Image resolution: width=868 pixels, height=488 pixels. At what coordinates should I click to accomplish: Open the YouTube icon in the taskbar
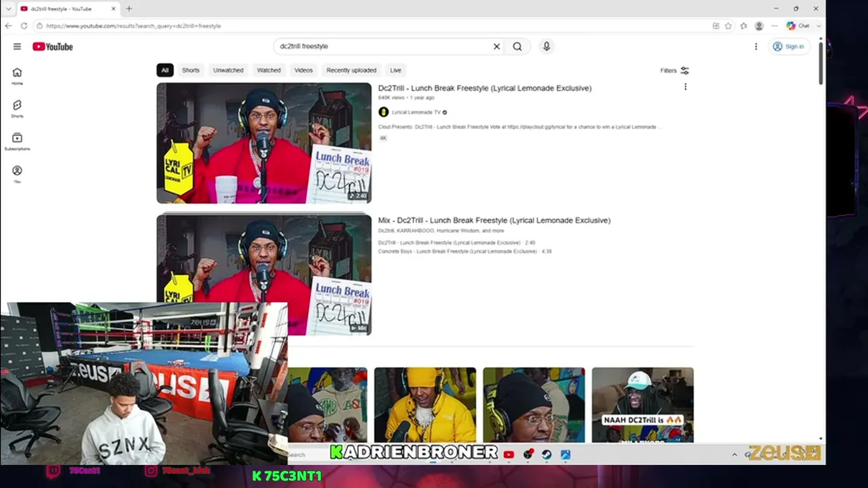509,454
